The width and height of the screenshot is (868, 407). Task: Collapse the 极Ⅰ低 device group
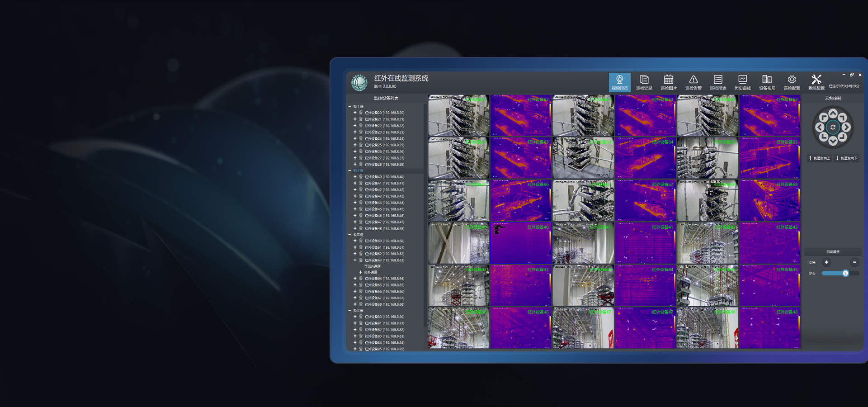pos(349,107)
